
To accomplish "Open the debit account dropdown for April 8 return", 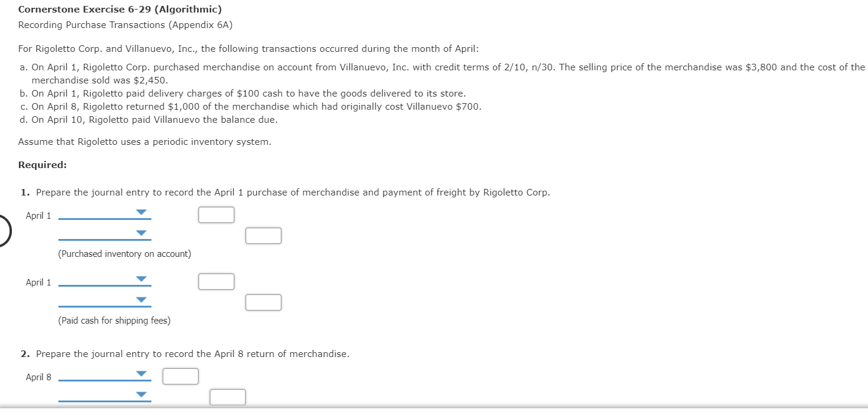I will point(141,373).
